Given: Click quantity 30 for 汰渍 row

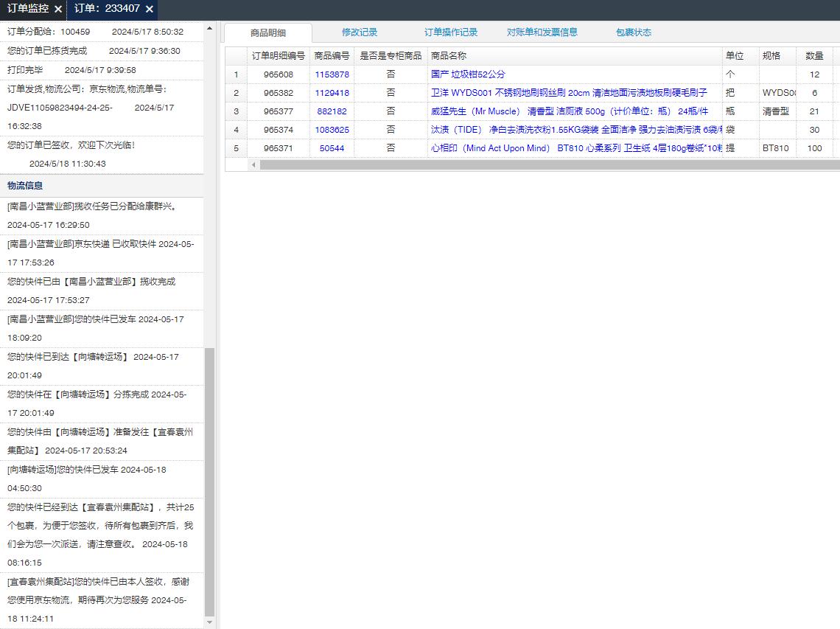Looking at the screenshot, I should [814, 130].
